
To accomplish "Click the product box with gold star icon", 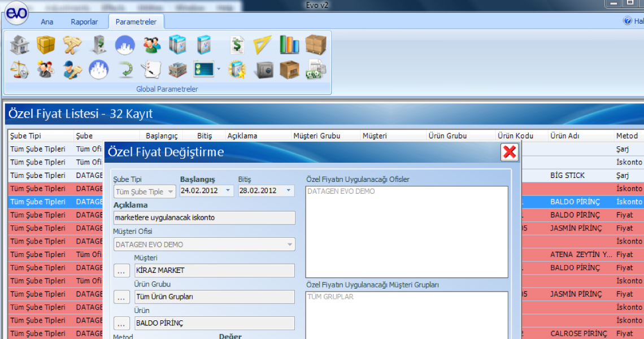I will click(237, 70).
